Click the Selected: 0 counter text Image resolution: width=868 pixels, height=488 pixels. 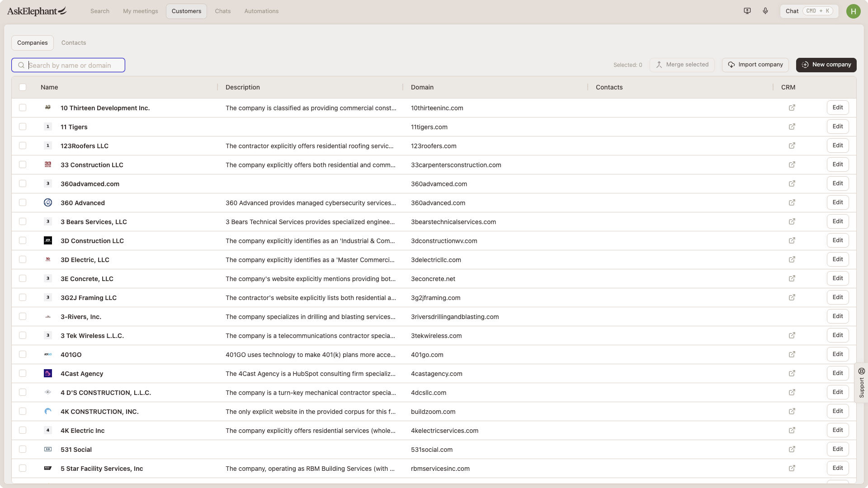click(627, 65)
